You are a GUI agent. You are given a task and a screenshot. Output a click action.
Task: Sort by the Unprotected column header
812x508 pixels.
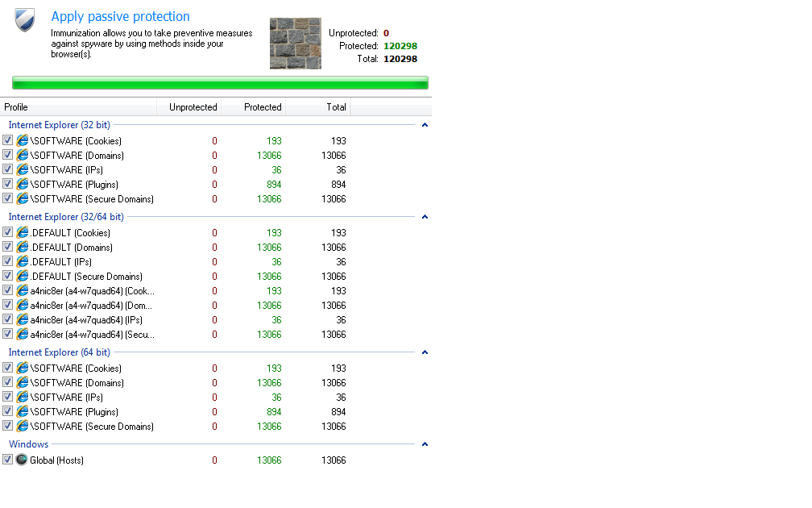(x=189, y=107)
